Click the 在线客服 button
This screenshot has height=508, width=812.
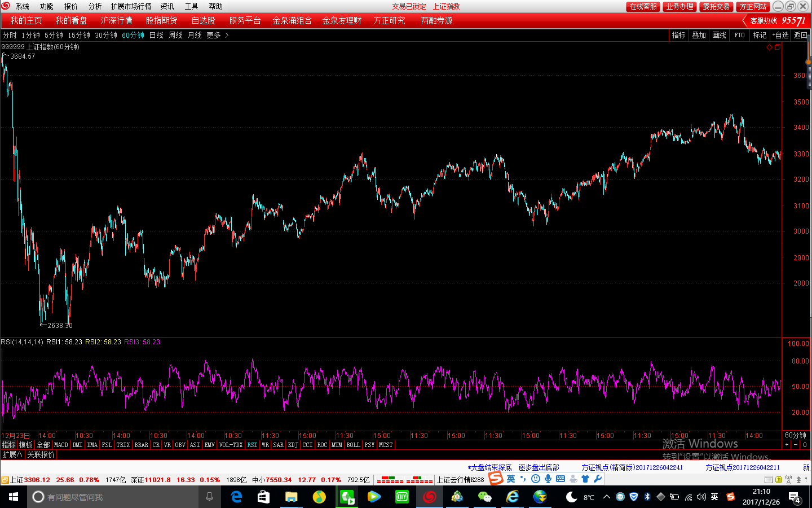point(643,6)
